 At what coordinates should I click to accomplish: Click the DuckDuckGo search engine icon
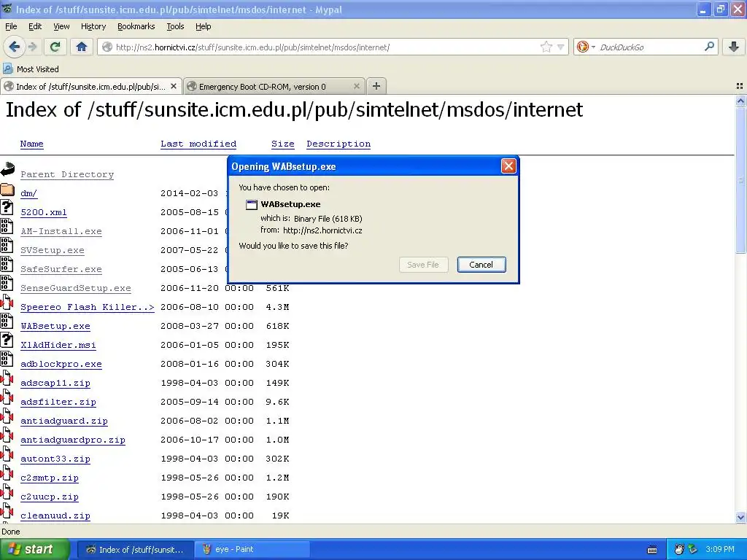[x=582, y=47]
